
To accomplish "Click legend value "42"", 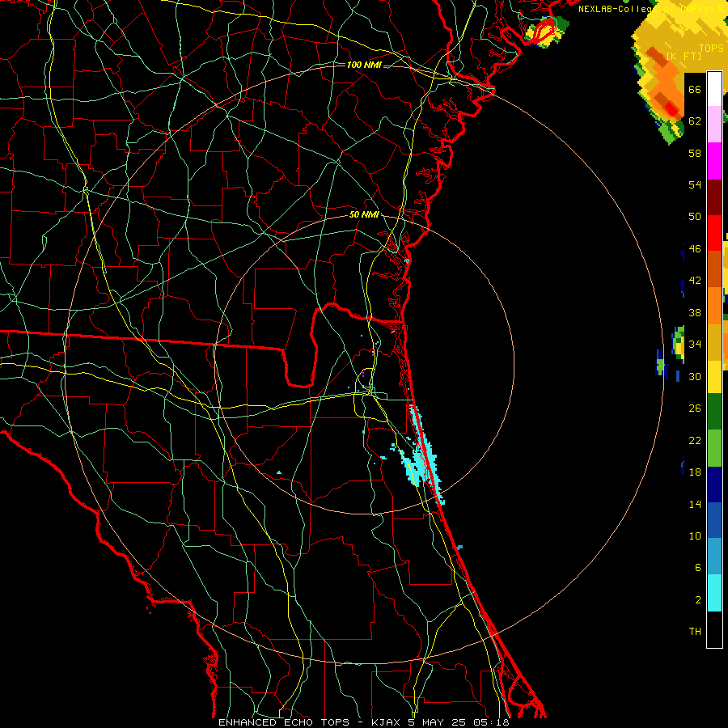I will click(x=695, y=281).
